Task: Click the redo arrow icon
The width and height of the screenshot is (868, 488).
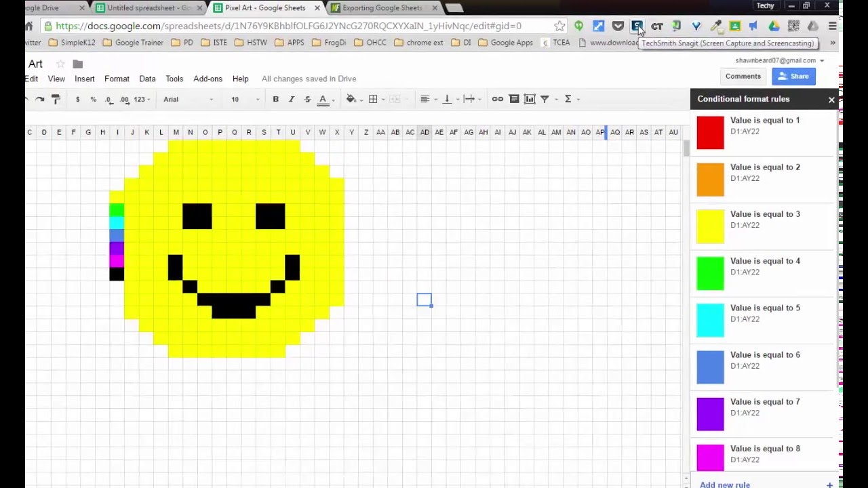Action: click(x=40, y=100)
